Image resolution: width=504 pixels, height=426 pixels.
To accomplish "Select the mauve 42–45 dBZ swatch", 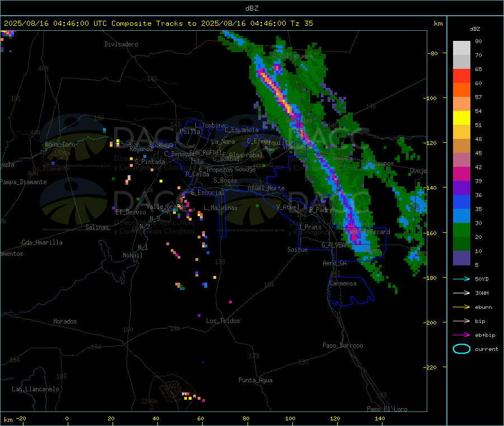I will (x=461, y=160).
